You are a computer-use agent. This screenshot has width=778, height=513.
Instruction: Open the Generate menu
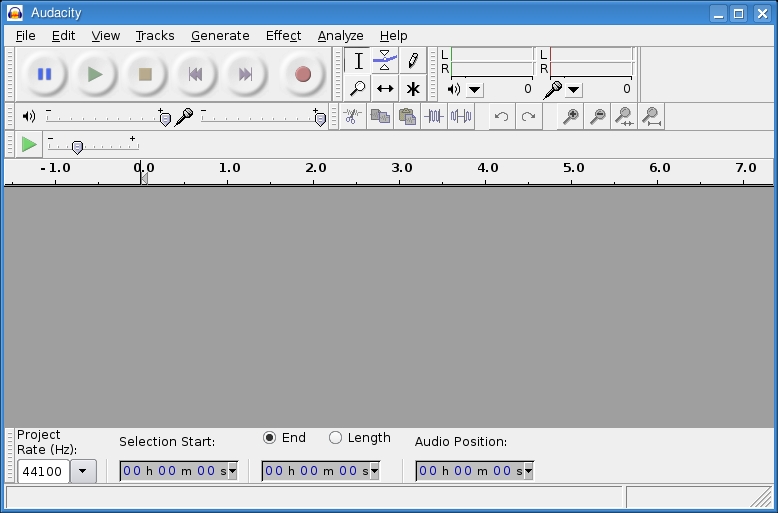[220, 35]
